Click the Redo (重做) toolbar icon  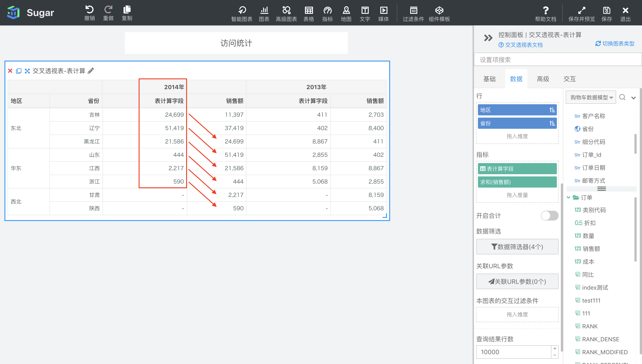pyautogui.click(x=108, y=13)
